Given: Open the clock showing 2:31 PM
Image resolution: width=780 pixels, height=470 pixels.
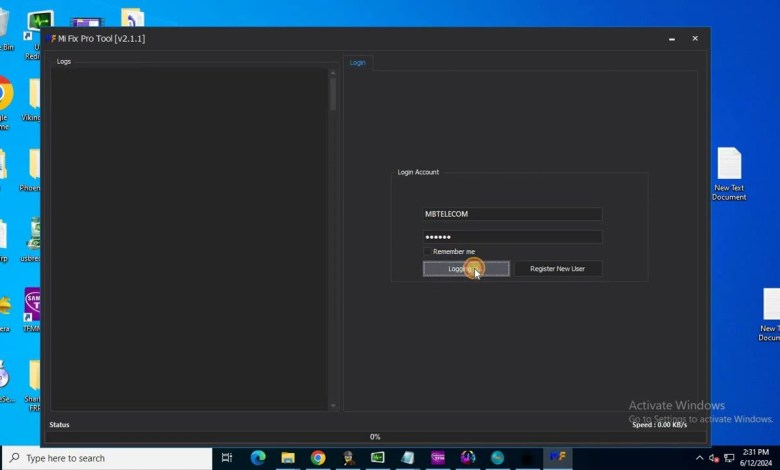Looking at the screenshot, I should coord(756,458).
